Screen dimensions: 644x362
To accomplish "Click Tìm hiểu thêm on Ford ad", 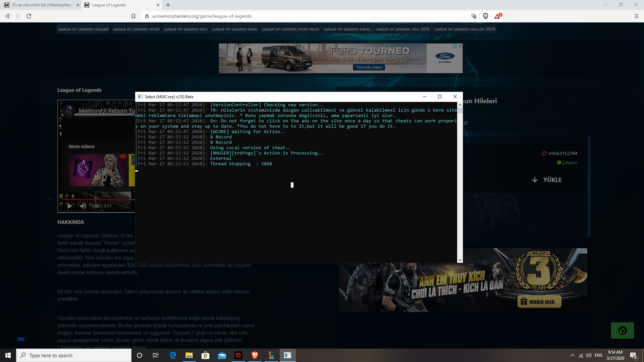I will [369, 67].
